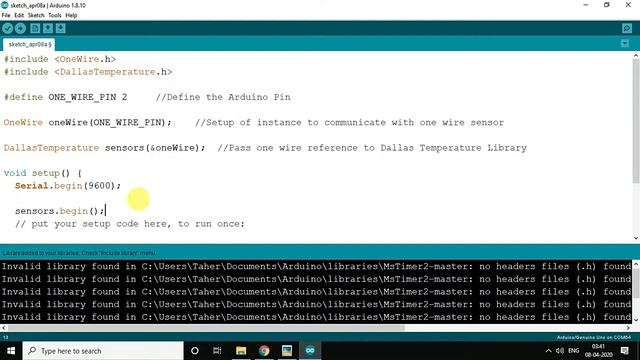Screen dimensions: 640x360
Task: Open the tab options dropdown arrow
Action: coord(624,44)
